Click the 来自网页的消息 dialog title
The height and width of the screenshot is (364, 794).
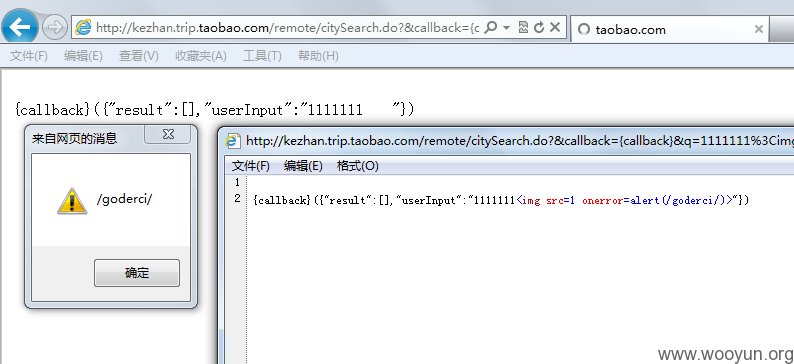74,138
